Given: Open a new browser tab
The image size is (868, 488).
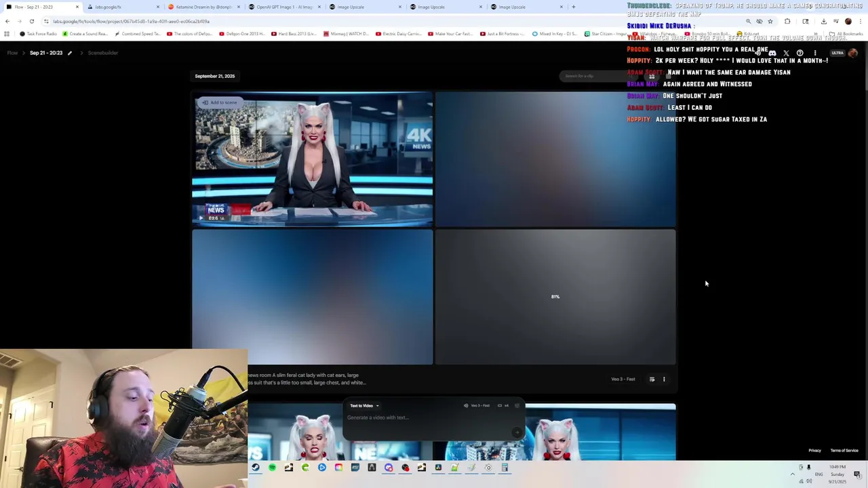Looking at the screenshot, I should 573,7.
